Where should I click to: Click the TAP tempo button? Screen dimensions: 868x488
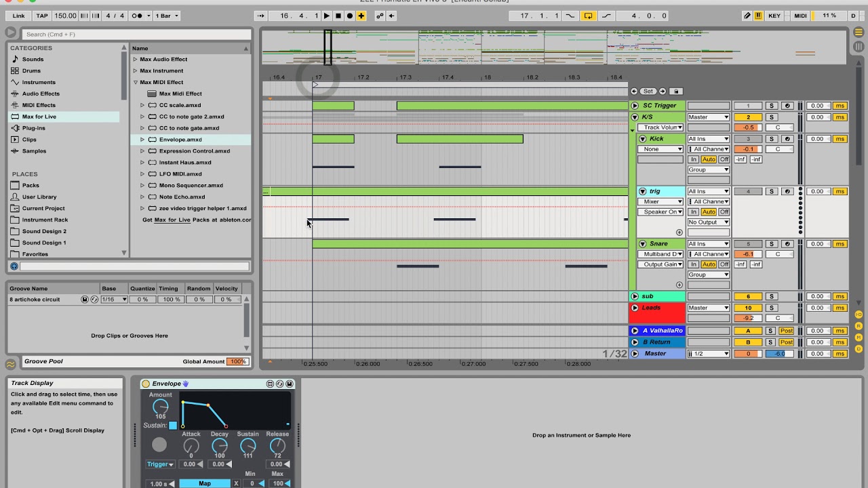[x=42, y=16]
